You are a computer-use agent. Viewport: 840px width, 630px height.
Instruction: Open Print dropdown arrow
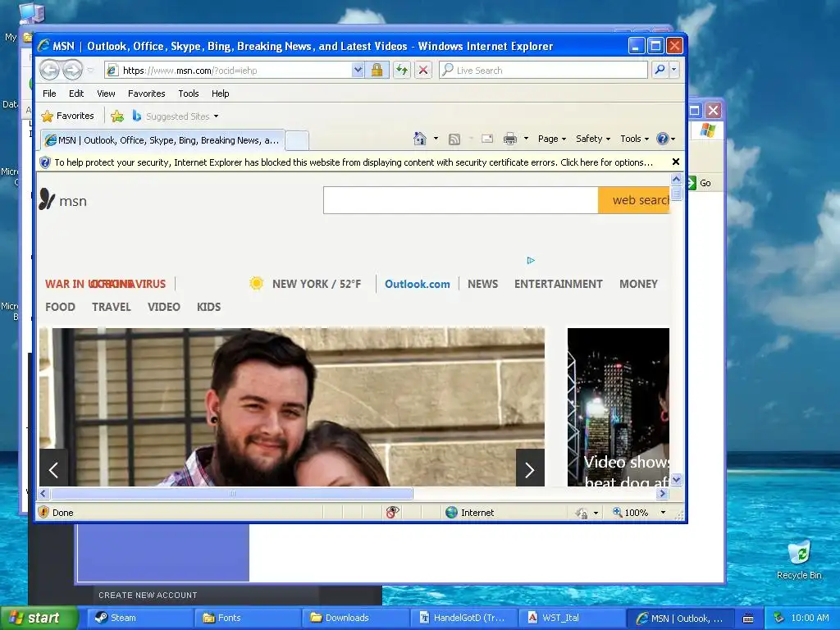point(526,139)
